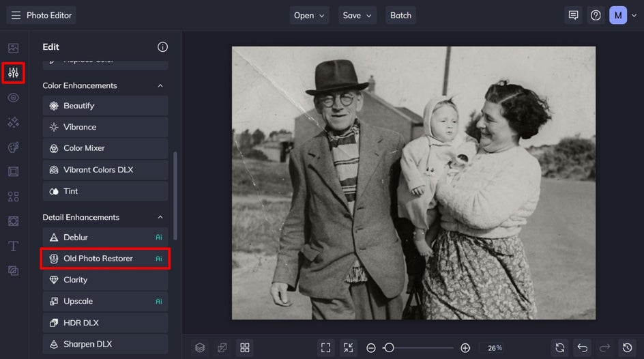Open the Save dropdown menu
The image size is (644, 359).
(357, 15)
